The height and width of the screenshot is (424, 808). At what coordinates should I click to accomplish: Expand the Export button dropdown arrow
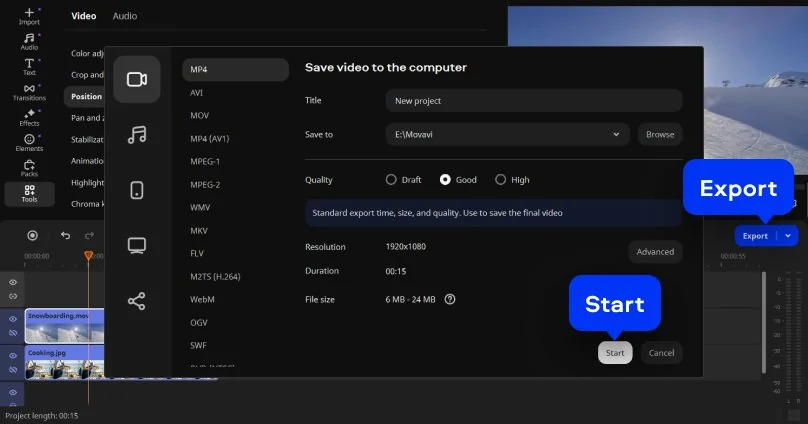(789, 236)
